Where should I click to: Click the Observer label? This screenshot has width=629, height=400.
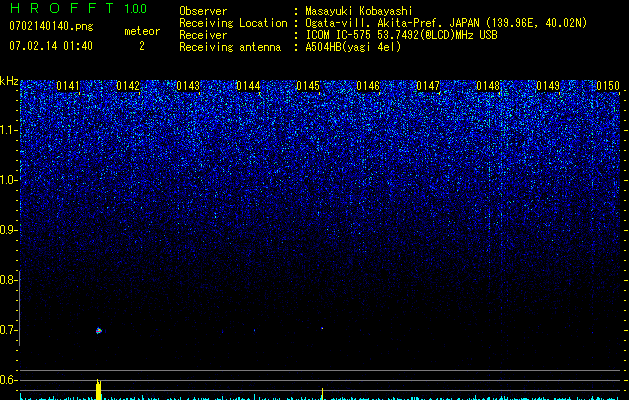pos(203,11)
